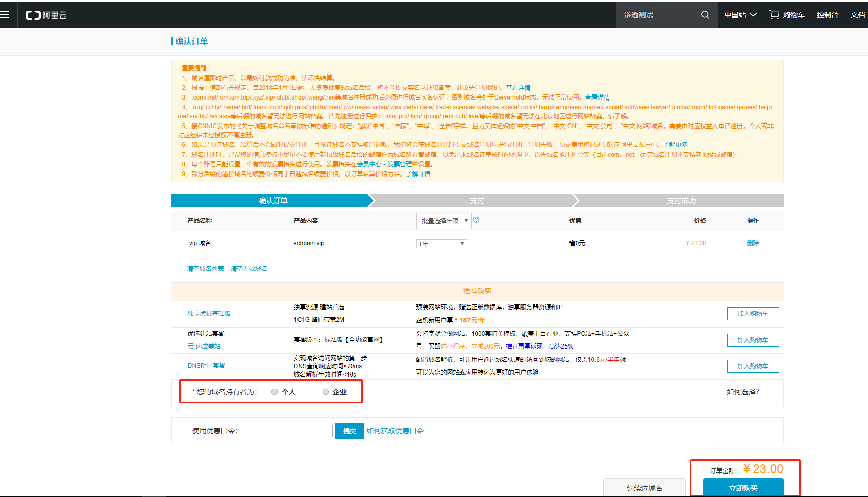868x497 pixels.
Task: Open the hamburger menu icon
Action: 5,15
